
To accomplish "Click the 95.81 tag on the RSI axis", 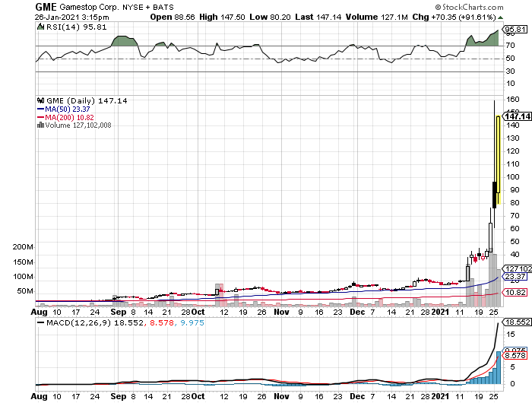I will coord(515,30).
